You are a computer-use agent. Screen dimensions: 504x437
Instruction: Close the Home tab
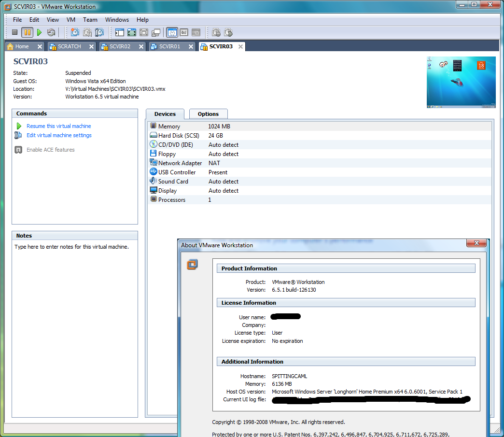coord(40,47)
